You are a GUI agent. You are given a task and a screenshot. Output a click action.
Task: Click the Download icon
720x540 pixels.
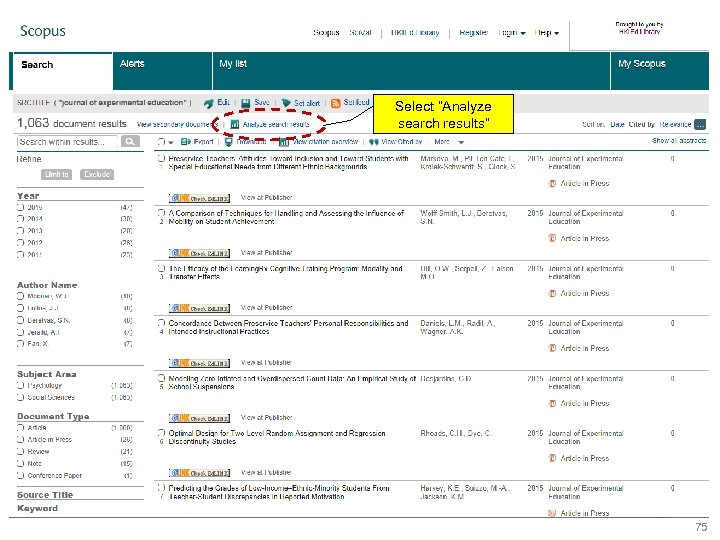point(229,142)
